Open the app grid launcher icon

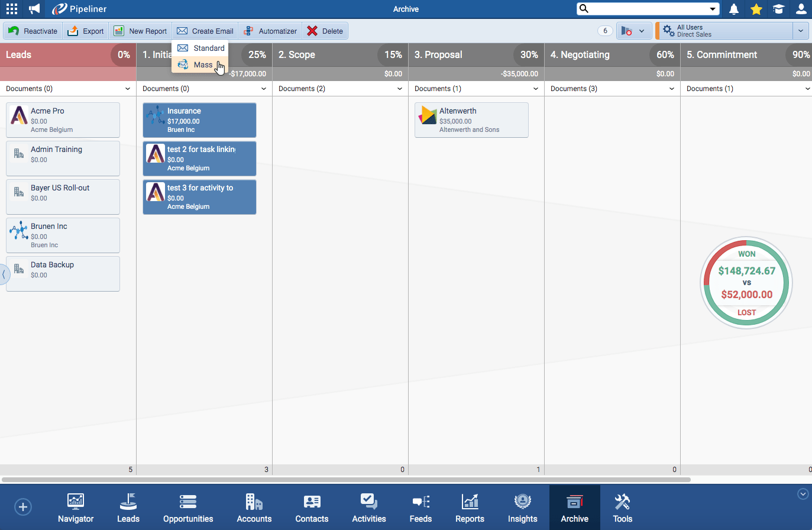click(12, 9)
